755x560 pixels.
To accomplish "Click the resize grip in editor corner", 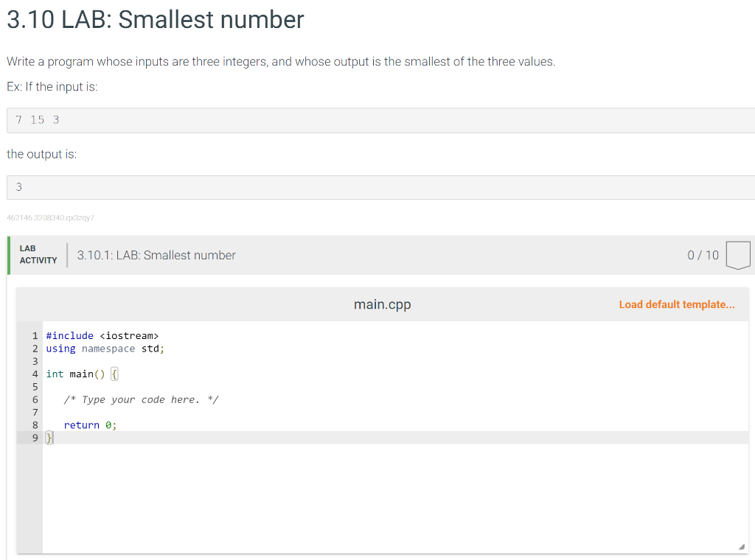I will [743, 545].
